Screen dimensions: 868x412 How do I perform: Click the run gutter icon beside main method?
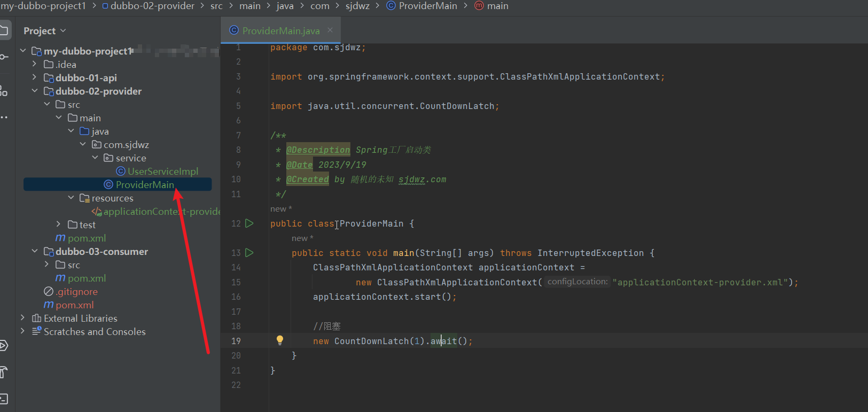tap(249, 253)
